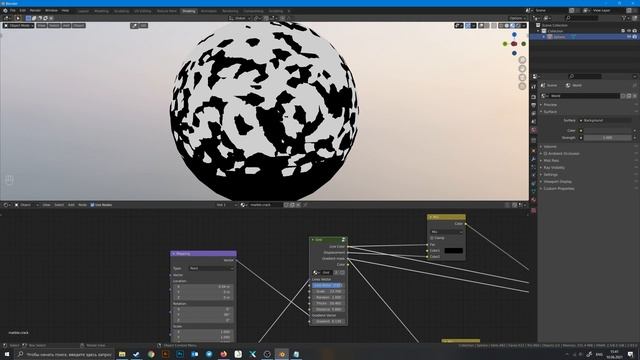The height and width of the screenshot is (360, 640).
Task: Hide the Collection with its eye icon
Action: coord(629,31)
